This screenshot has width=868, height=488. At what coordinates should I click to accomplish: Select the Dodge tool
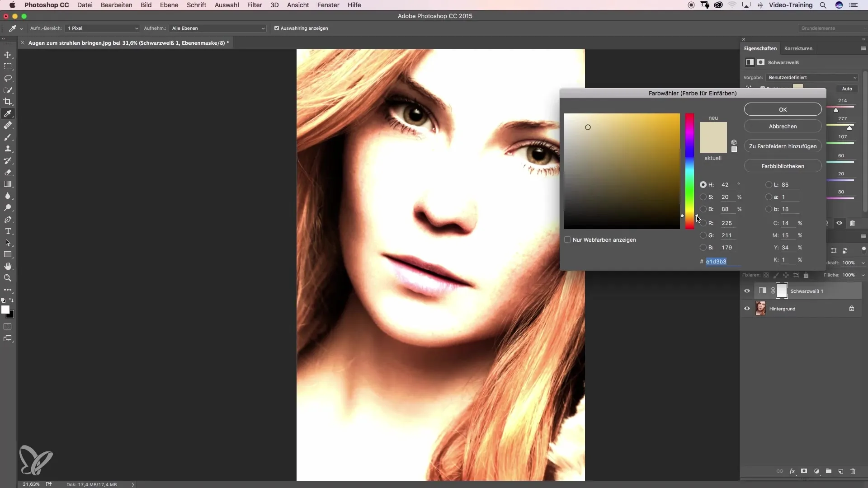(8, 207)
